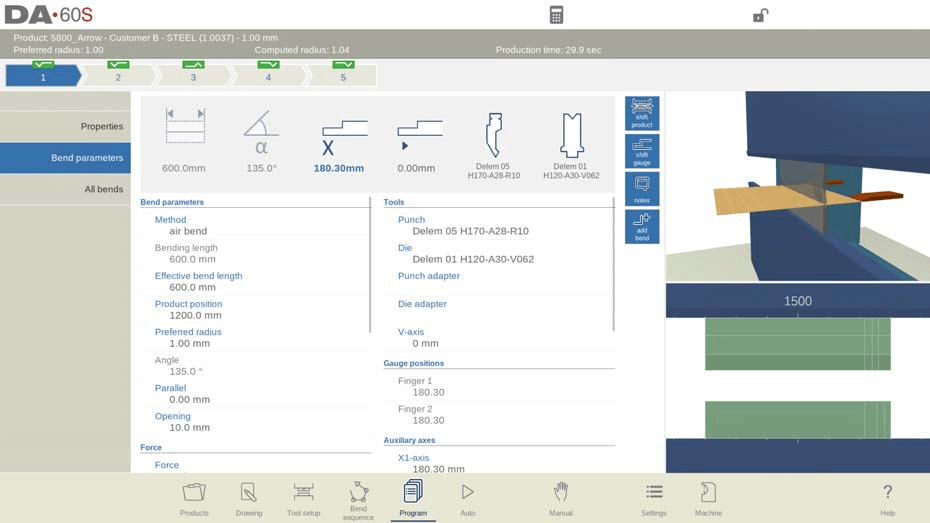
Task: Click the Bending length 600.0 mm parameter
Action: pyautogui.click(x=256, y=253)
